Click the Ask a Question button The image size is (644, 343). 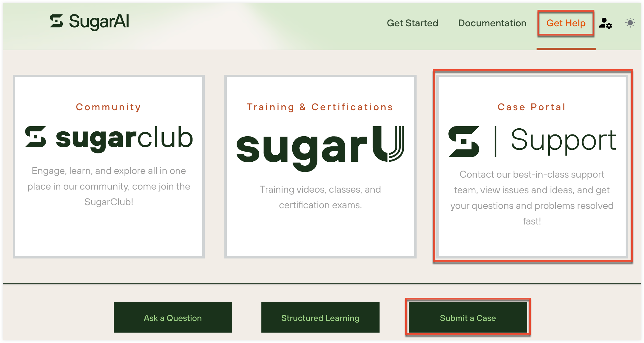click(x=173, y=318)
